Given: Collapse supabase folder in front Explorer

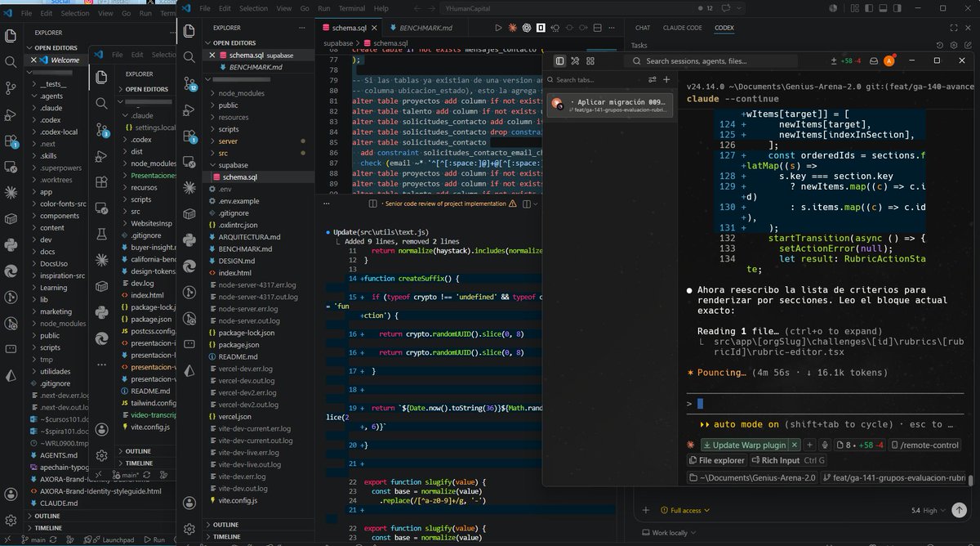Looking at the screenshot, I should coord(233,165).
